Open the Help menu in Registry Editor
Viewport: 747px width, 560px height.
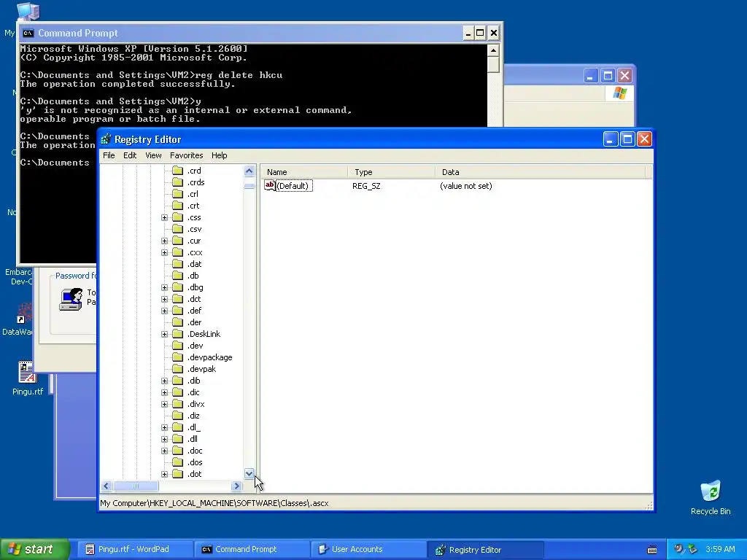point(219,155)
